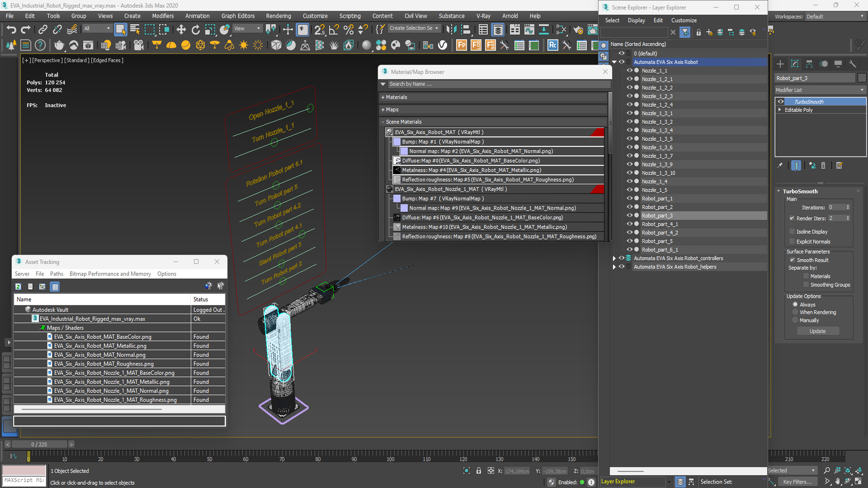Open Graph Editors menu
The width and height of the screenshot is (868, 488).
tap(237, 16)
